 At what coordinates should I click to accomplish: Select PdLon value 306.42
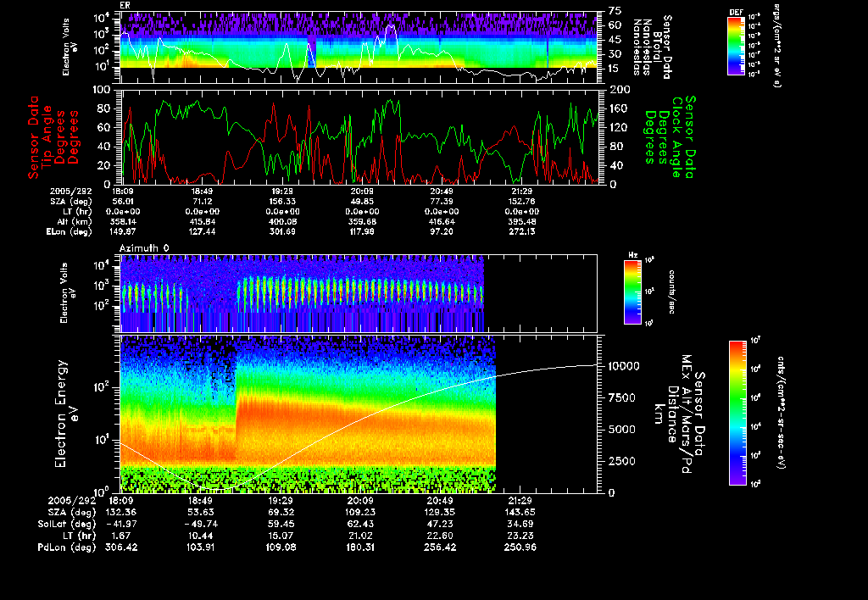click(x=120, y=547)
